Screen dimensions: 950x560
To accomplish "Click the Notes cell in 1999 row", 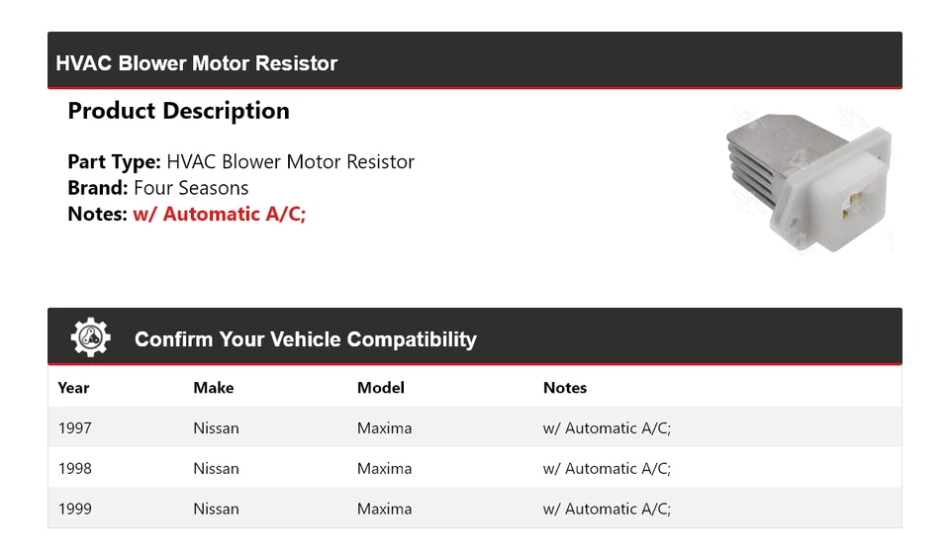I will (607, 509).
